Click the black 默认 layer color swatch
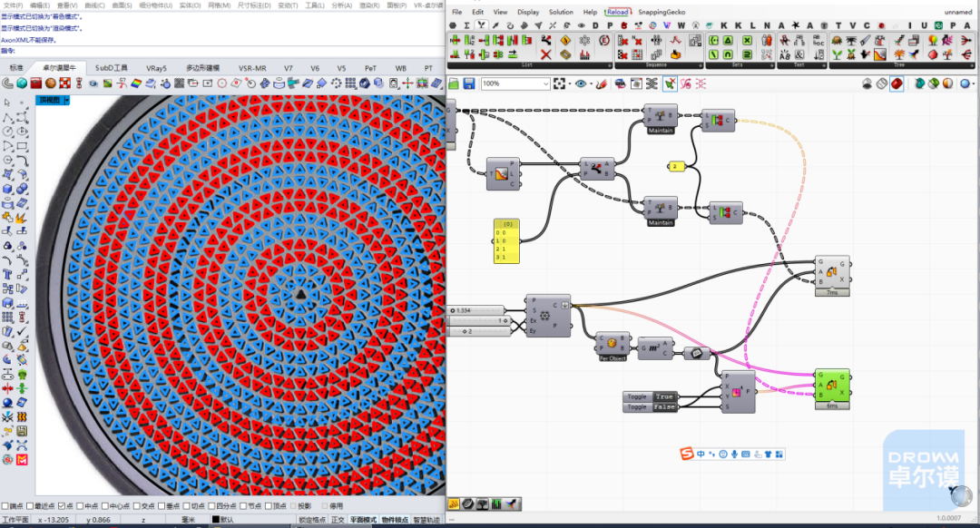 coord(216,519)
